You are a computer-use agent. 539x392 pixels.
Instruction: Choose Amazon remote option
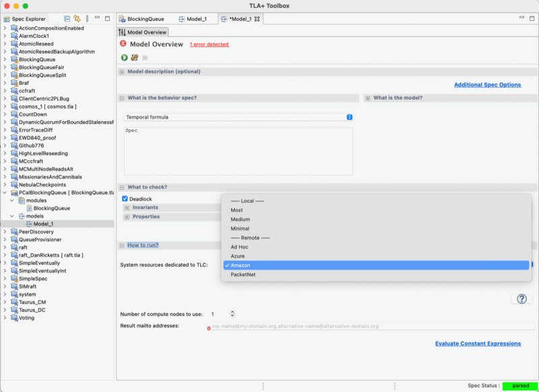pyautogui.click(x=376, y=265)
